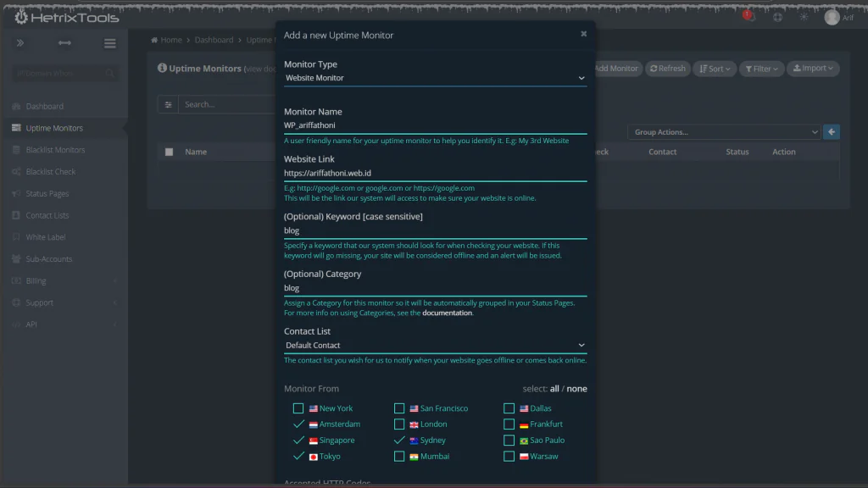Screen dimensions: 868x488
Task: Open Sort dropdown button
Action: point(714,69)
